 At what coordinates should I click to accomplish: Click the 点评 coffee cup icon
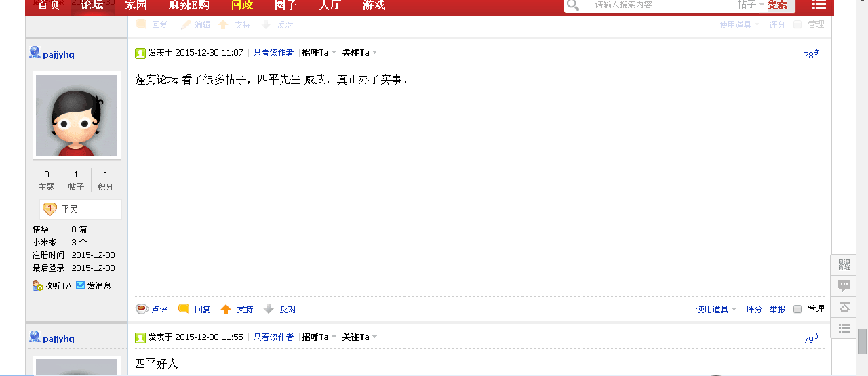point(142,309)
